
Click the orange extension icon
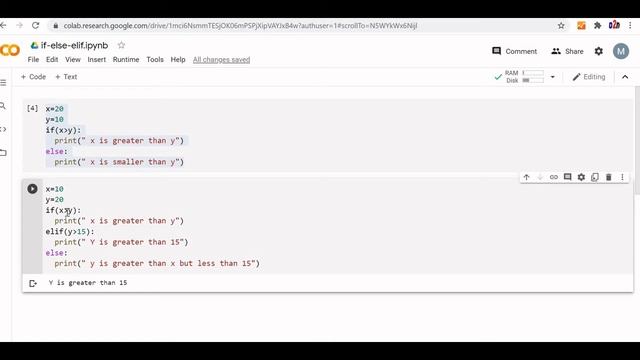(581, 25)
